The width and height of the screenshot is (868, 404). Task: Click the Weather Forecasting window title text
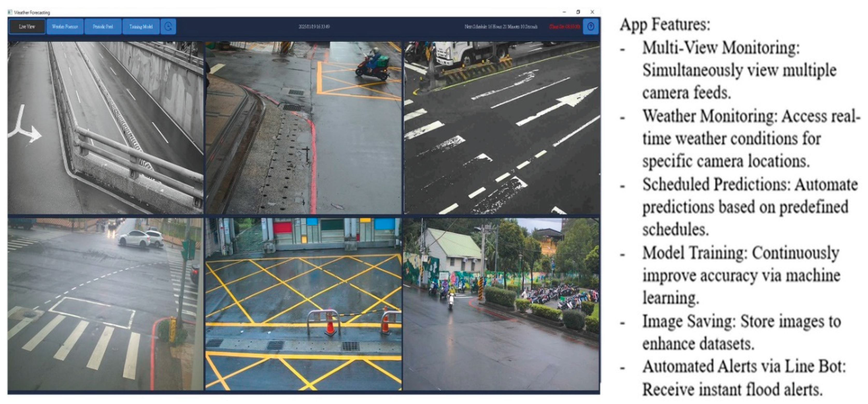[x=32, y=12]
